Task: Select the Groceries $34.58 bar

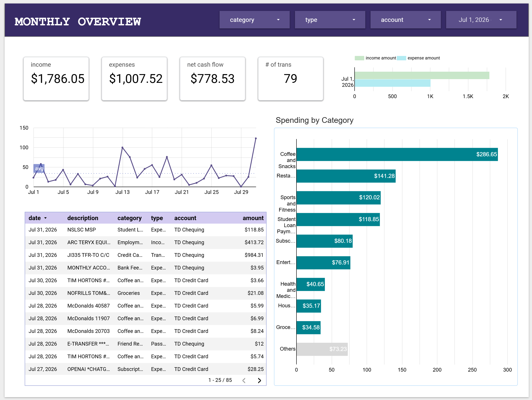Action: pos(308,328)
